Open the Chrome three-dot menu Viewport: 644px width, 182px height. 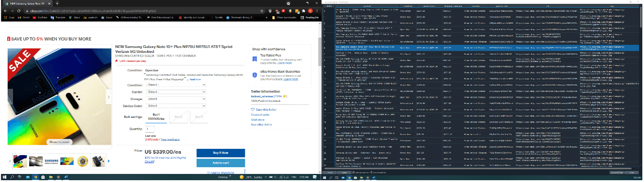(317, 10)
